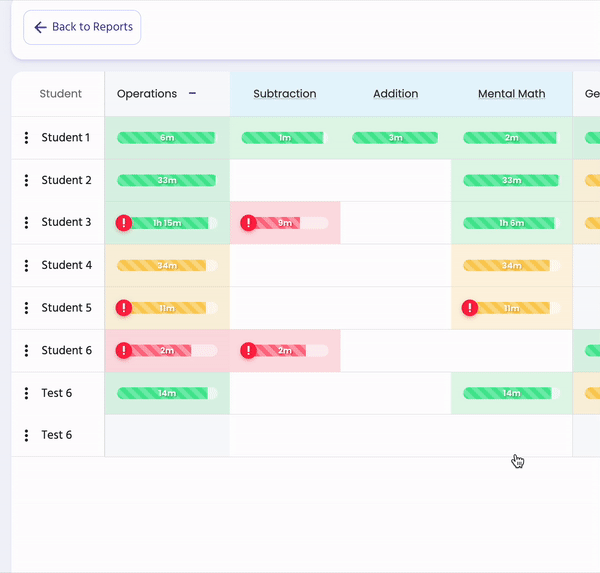Click Student 3 Subtraction alert icon
The height and width of the screenshot is (573, 600).
click(x=248, y=223)
